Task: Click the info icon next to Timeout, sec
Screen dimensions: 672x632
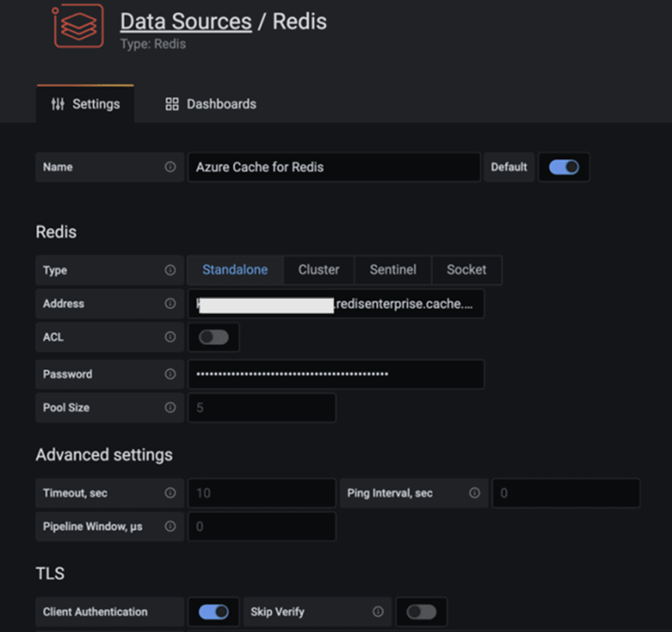Action: pyautogui.click(x=170, y=493)
